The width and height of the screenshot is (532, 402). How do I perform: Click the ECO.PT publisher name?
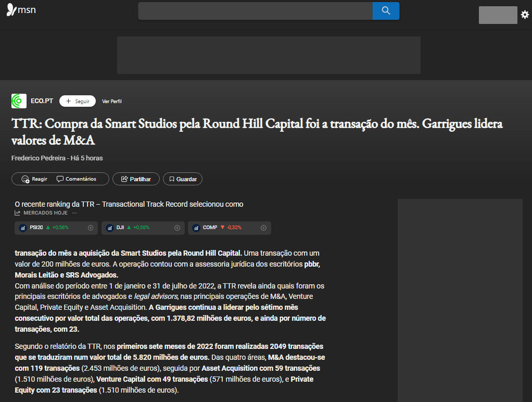(42, 101)
